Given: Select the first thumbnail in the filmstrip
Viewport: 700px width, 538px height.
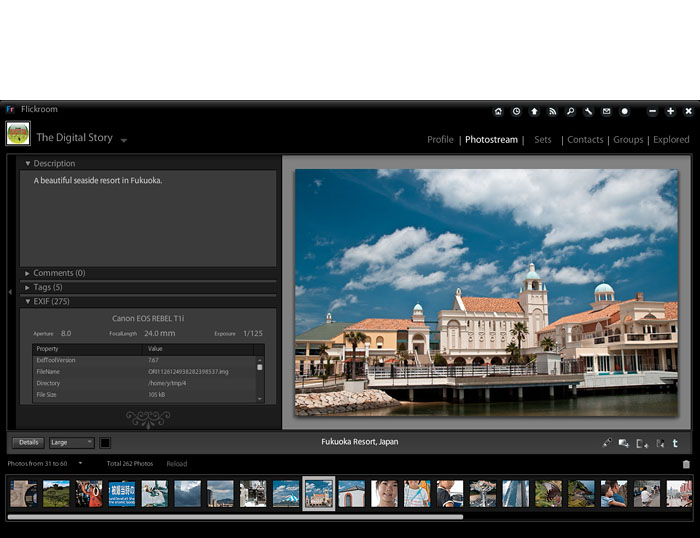Looking at the screenshot, I should tap(23, 493).
